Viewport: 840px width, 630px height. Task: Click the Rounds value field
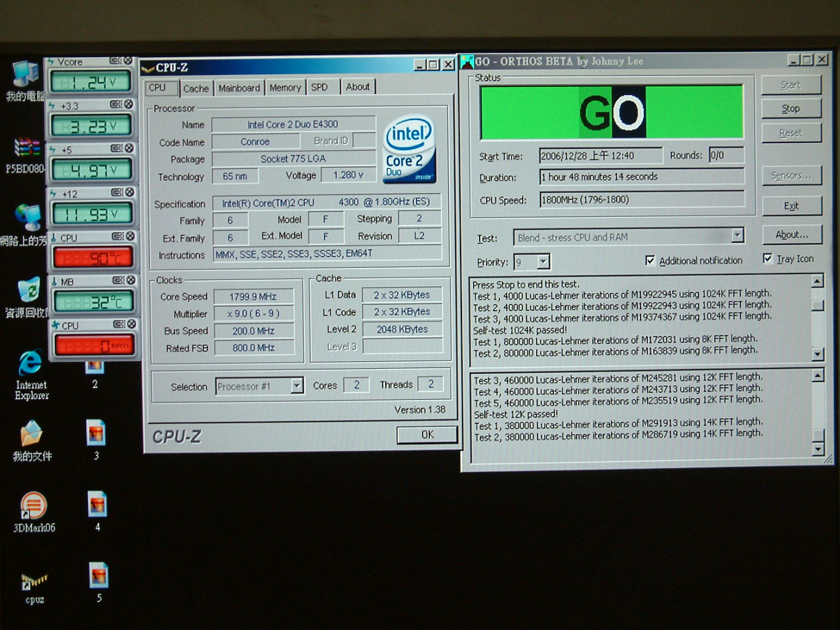pos(726,155)
